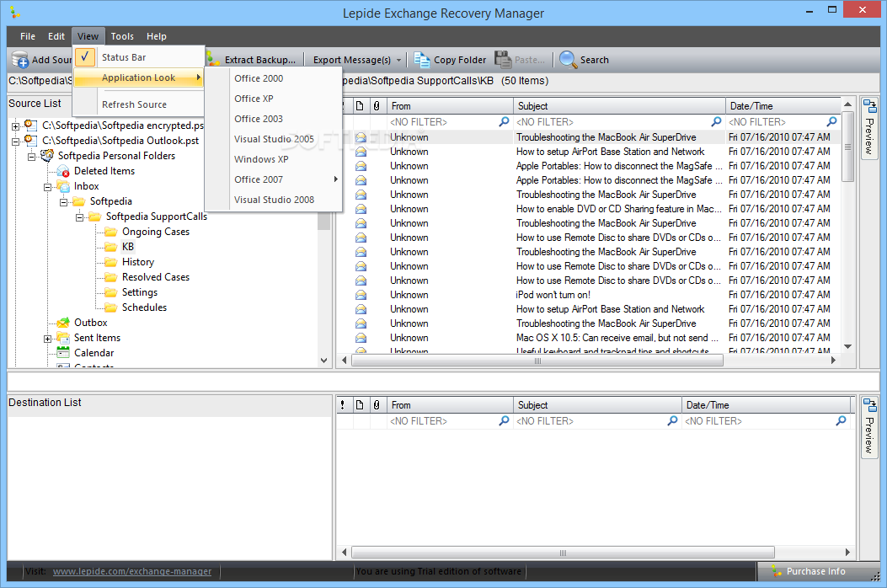Select the Resolved Cases folder
The image size is (887, 588).
156,277
